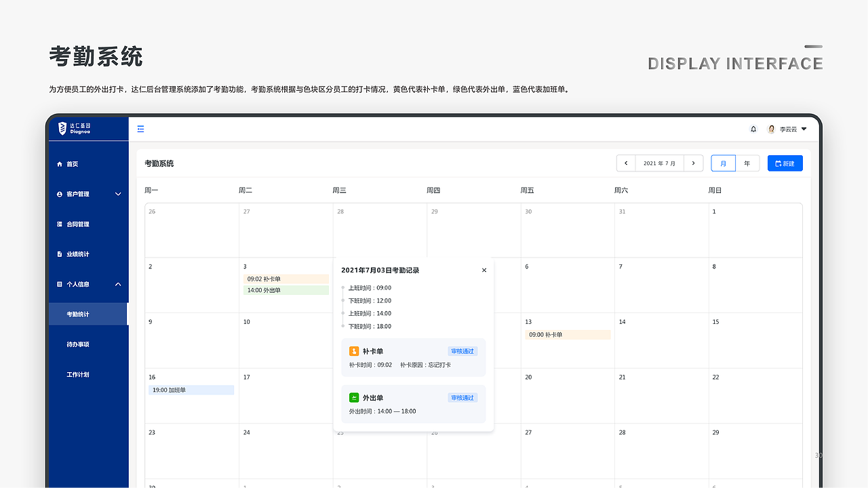Image resolution: width=868 pixels, height=488 pixels.
Task: Open account dropdown arrow beside 李云云
Action: 804,129
